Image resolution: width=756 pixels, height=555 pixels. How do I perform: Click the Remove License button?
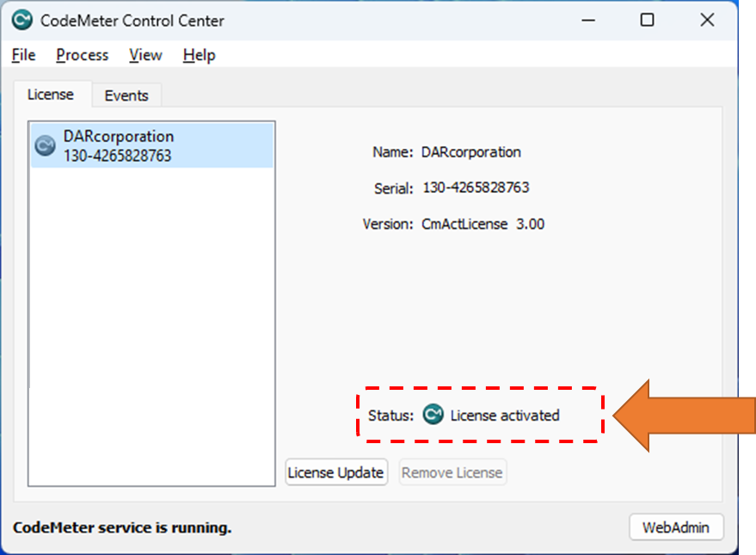[452, 472]
